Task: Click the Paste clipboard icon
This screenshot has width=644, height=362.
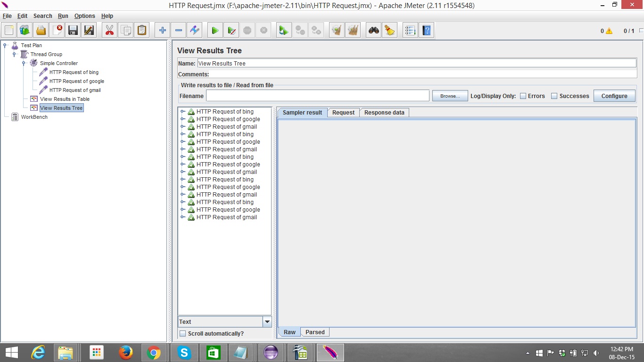Action: pyautogui.click(x=142, y=31)
